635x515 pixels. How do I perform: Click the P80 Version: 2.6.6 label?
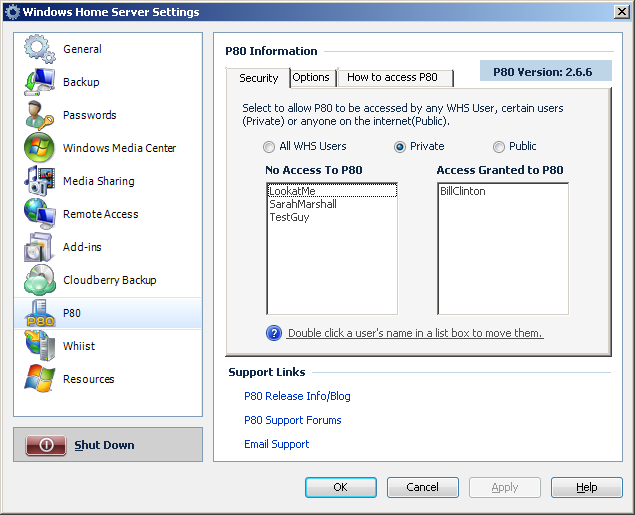546,72
